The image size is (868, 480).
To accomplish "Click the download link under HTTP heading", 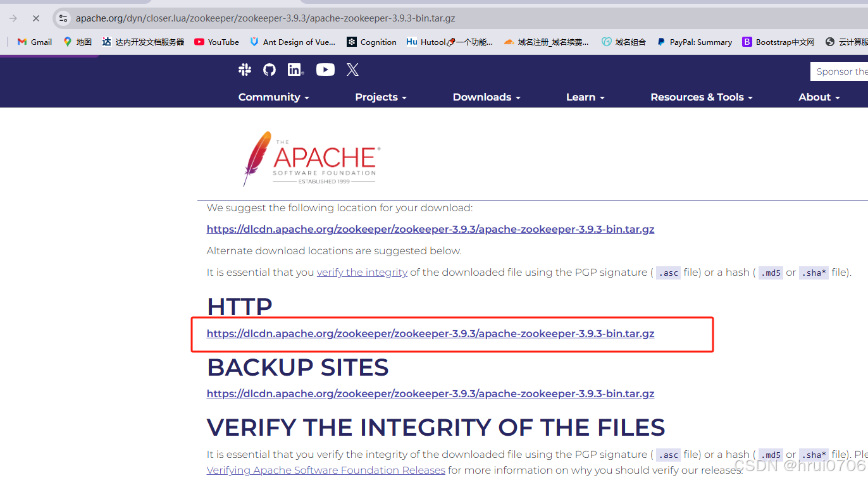I will coord(430,333).
